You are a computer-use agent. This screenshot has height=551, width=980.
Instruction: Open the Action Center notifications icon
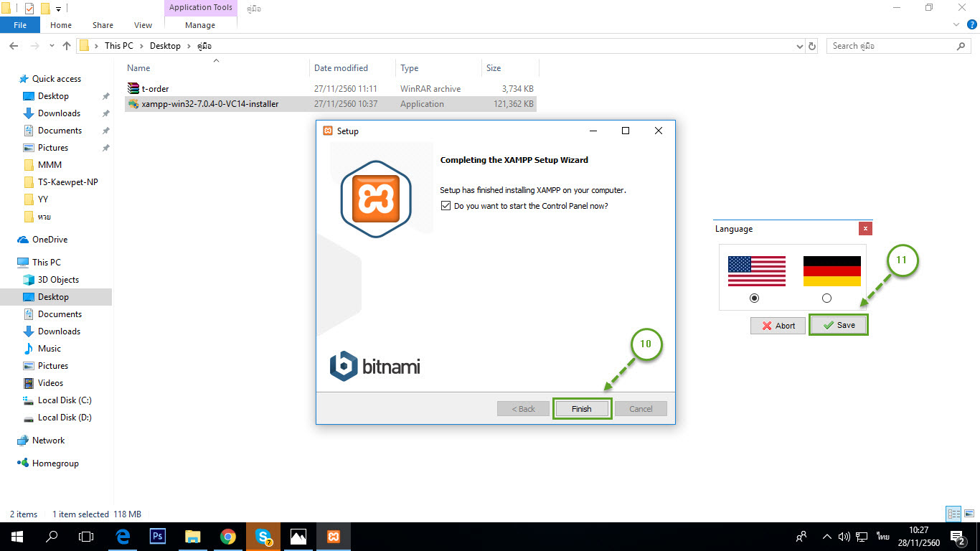[x=958, y=536]
